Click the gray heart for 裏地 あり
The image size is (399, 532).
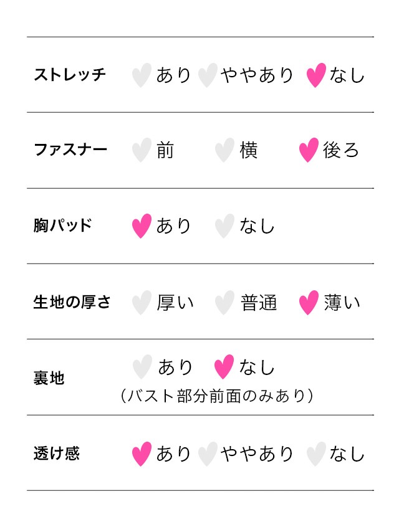[142, 367]
